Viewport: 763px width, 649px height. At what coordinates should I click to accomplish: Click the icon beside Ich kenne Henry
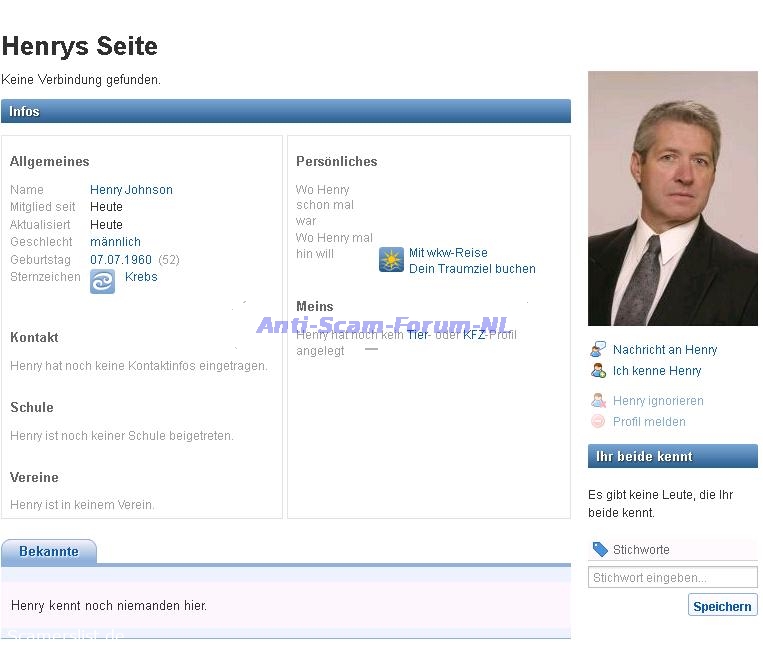point(598,370)
